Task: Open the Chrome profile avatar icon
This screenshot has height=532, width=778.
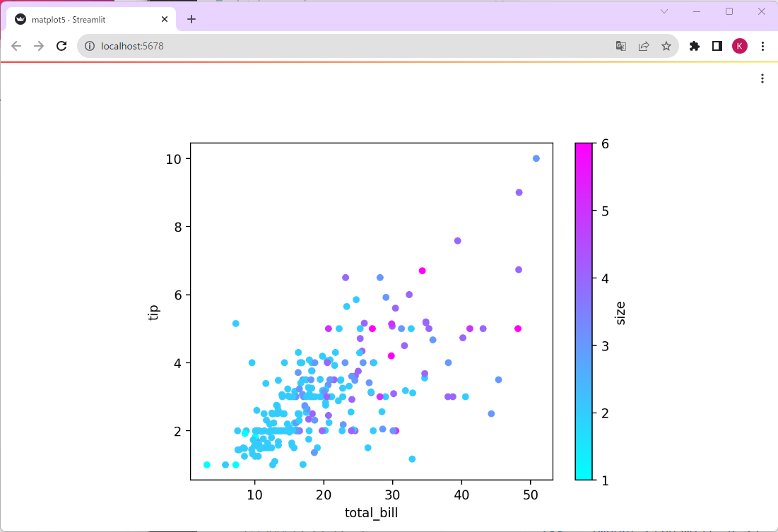Action: pos(740,45)
